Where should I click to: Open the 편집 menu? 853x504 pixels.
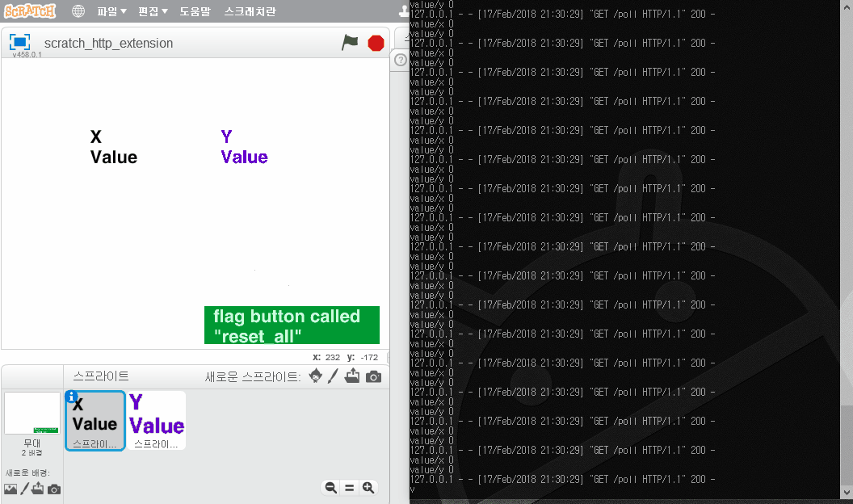(x=153, y=11)
